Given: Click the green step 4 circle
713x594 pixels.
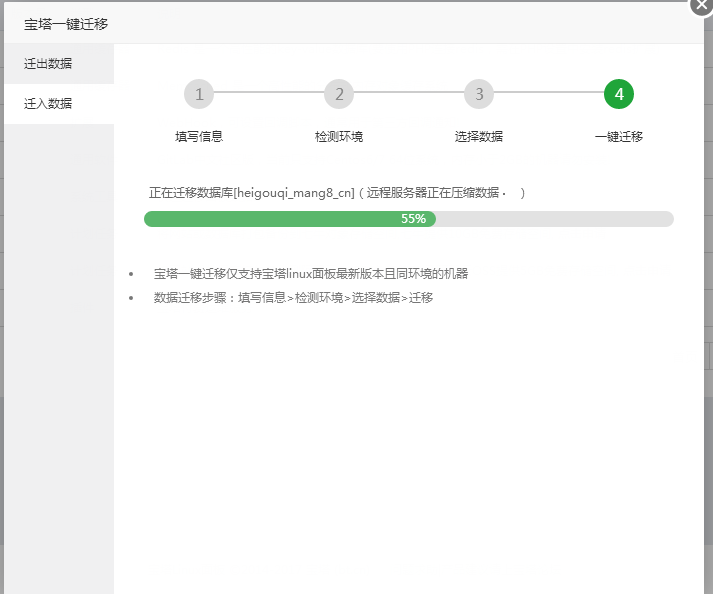Looking at the screenshot, I should point(619,94).
